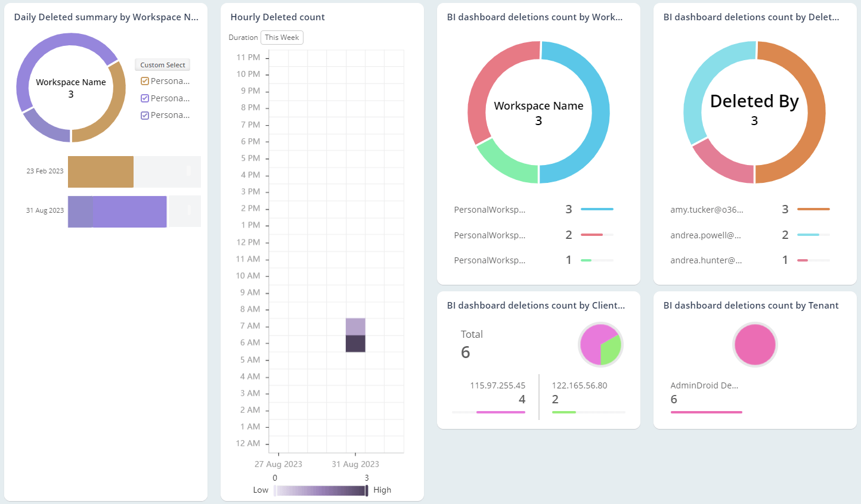This screenshot has width=861, height=504.
Task: Uncheck the first Persona workspace checkbox
Action: (144, 80)
